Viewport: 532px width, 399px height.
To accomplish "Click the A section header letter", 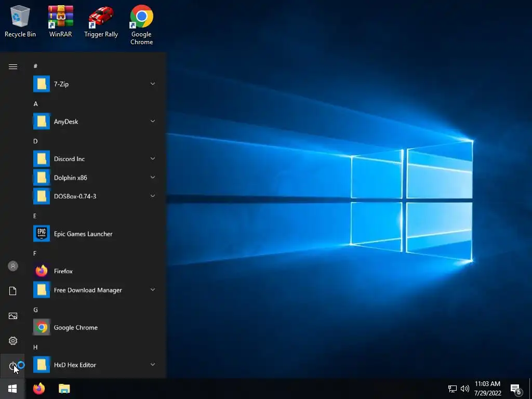I will (x=35, y=104).
